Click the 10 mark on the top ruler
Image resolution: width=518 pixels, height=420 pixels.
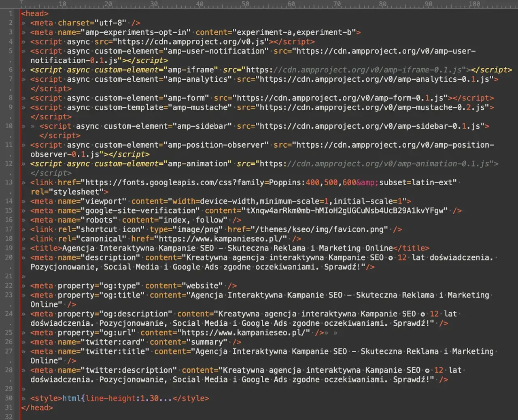point(63,4)
